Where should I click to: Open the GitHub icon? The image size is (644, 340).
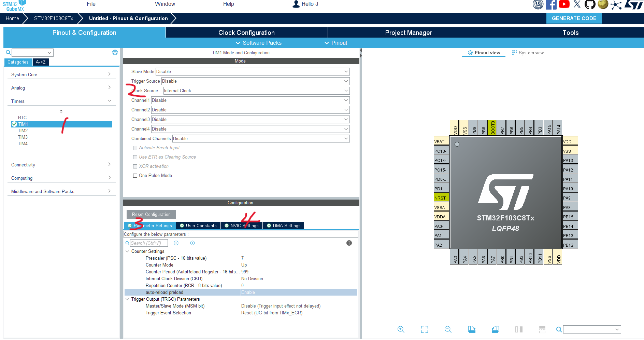click(x=590, y=4)
